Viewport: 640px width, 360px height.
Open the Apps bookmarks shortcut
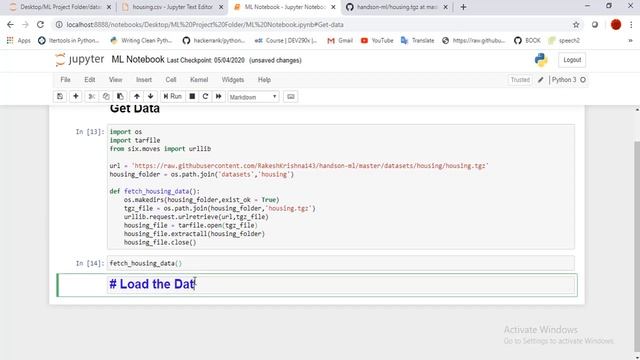(x=19, y=40)
